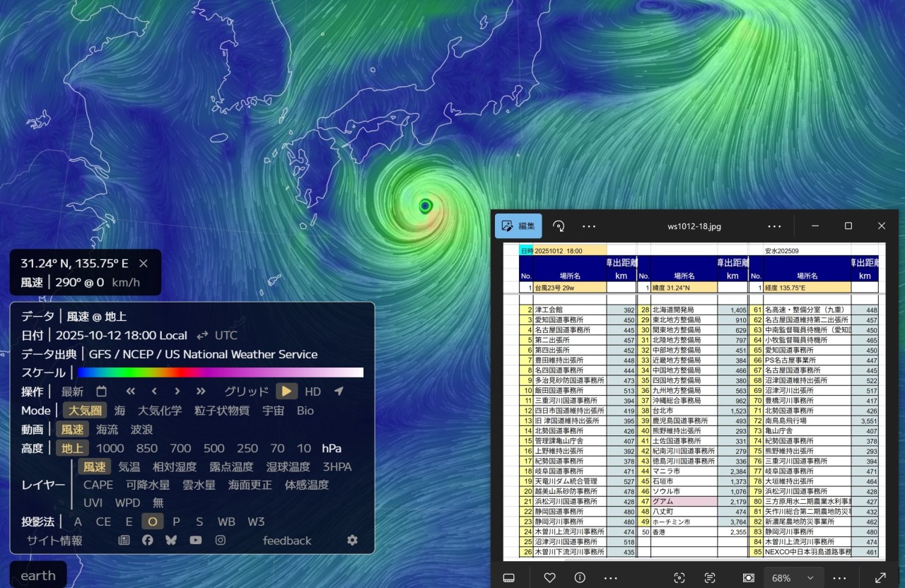Click the 編集 edit button
The height and width of the screenshot is (588, 905).
coord(518,226)
